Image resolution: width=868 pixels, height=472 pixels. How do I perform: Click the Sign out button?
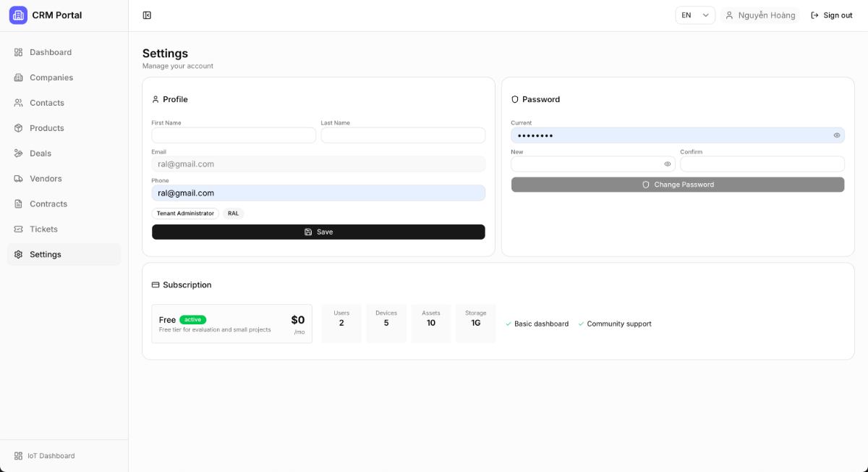coord(831,15)
